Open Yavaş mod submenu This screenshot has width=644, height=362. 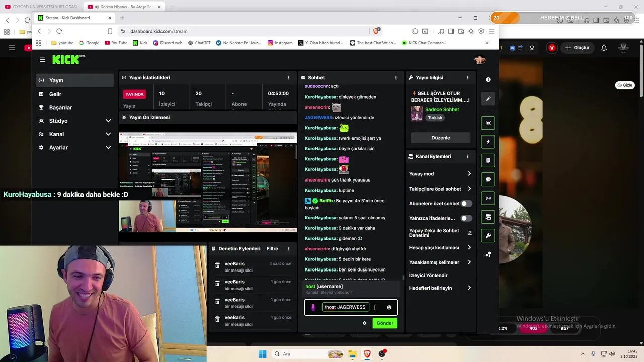point(440,174)
